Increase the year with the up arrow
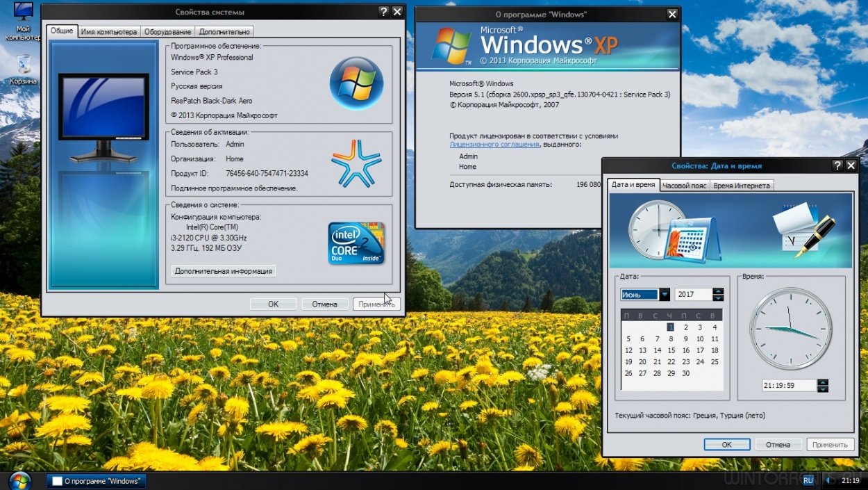This screenshot has width=868, height=490. 718,291
